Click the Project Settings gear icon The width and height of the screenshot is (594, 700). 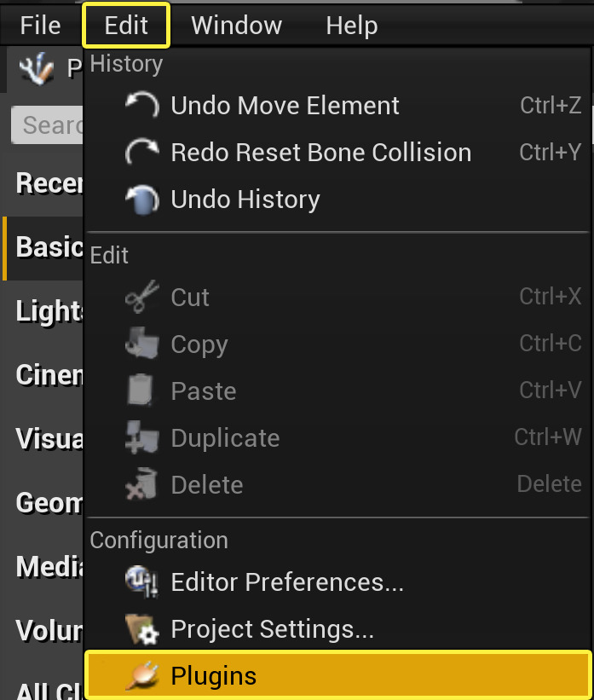click(141, 629)
